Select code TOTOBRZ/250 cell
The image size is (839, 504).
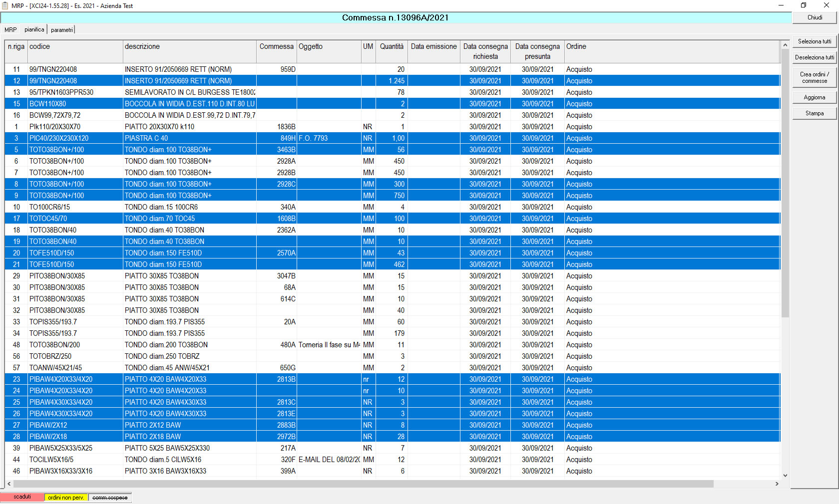75,356
